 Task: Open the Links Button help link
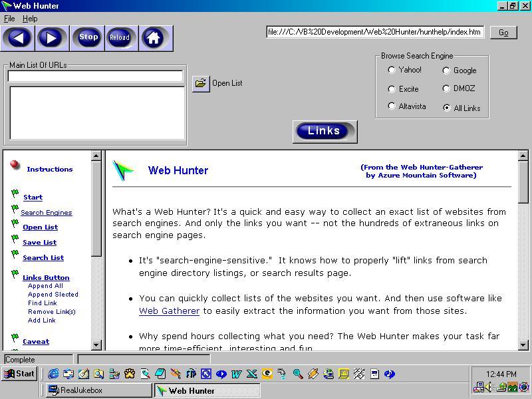[x=46, y=278]
